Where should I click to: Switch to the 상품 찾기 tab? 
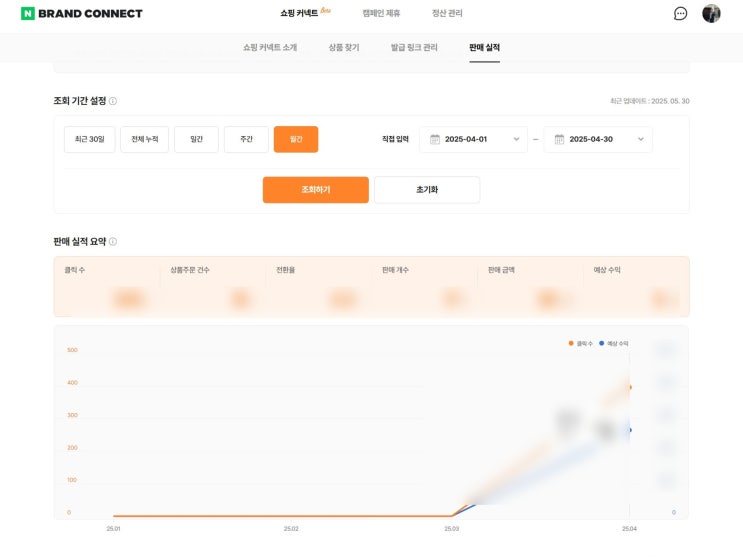pyautogui.click(x=344, y=47)
